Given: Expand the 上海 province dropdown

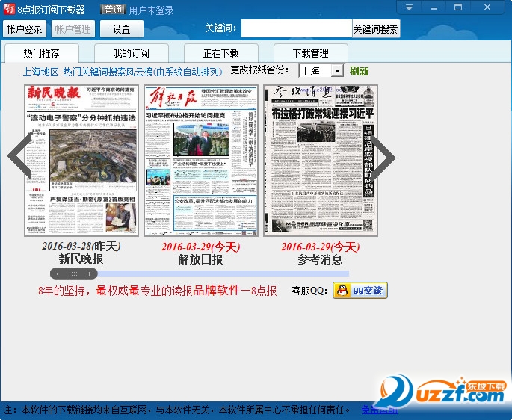Looking at the screenshot, I should (x=337, y=70).
